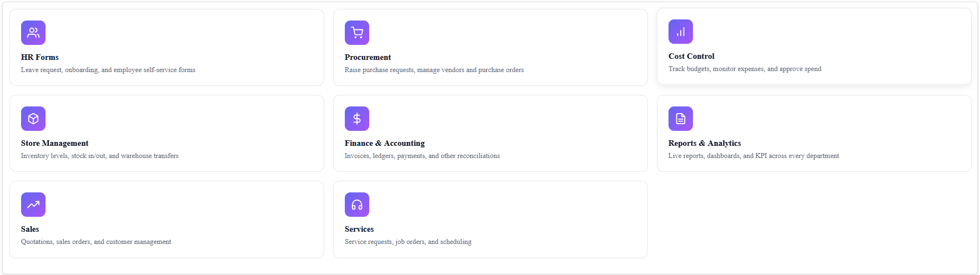Screen dimensions: 980x275
Task: Click the Cost Control bar chart icon
Action: (681, 32)
